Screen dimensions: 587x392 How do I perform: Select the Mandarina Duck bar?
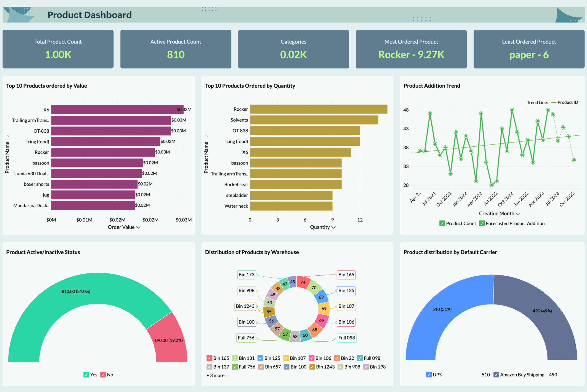[x=93, y=205]
